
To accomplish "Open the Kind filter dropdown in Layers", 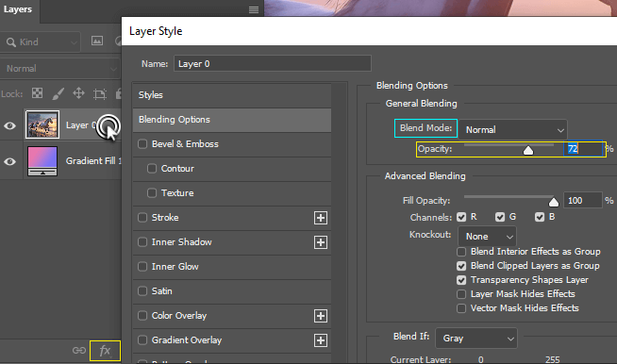I will pos(42,42).
